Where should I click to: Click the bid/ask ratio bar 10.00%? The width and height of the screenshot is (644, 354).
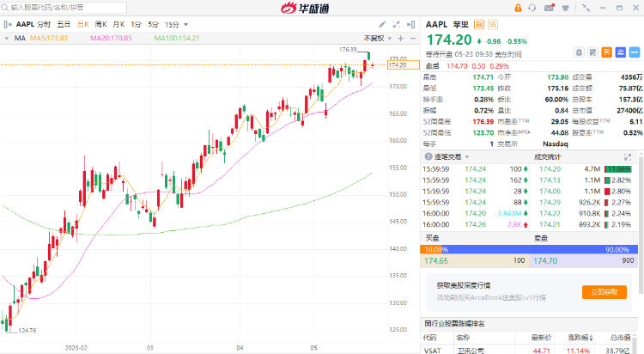pyautogui.click(x=529, y=249)
